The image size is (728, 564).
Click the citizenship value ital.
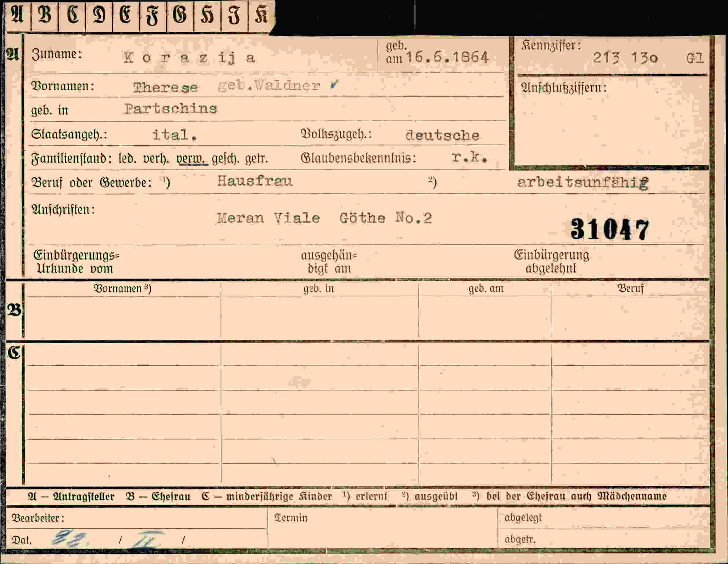pyautogui.click(x=175, y=135)
